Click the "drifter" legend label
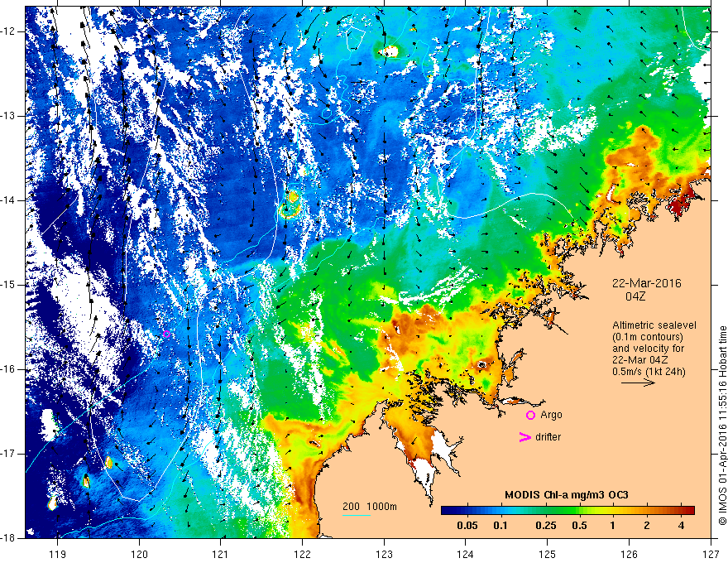The image size is (728, 563). click(x=548, y=437)
